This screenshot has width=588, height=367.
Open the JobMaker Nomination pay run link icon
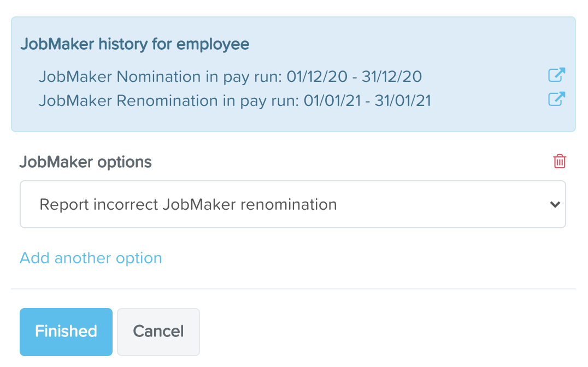[556, 75]
